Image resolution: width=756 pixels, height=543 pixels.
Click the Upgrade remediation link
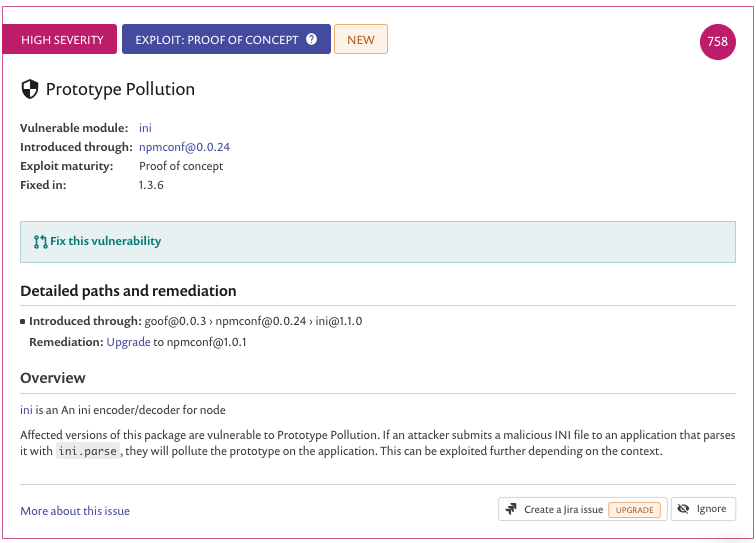(128, 342)
